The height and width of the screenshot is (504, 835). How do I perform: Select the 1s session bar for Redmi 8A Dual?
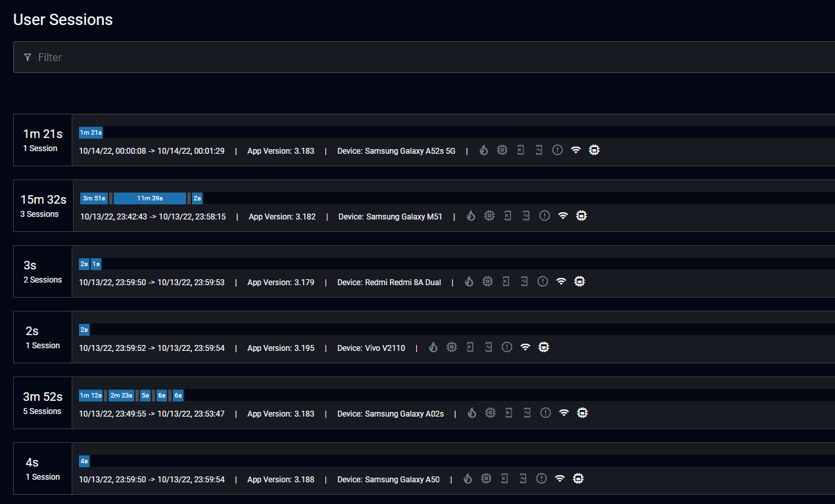(96, 264)
